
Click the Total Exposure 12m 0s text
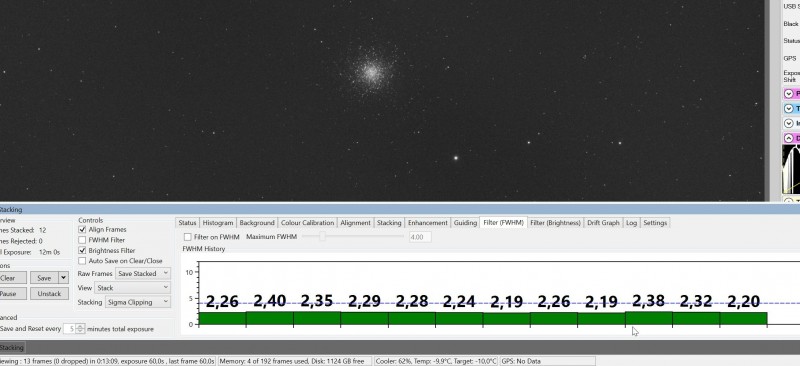tap(30, 252)
